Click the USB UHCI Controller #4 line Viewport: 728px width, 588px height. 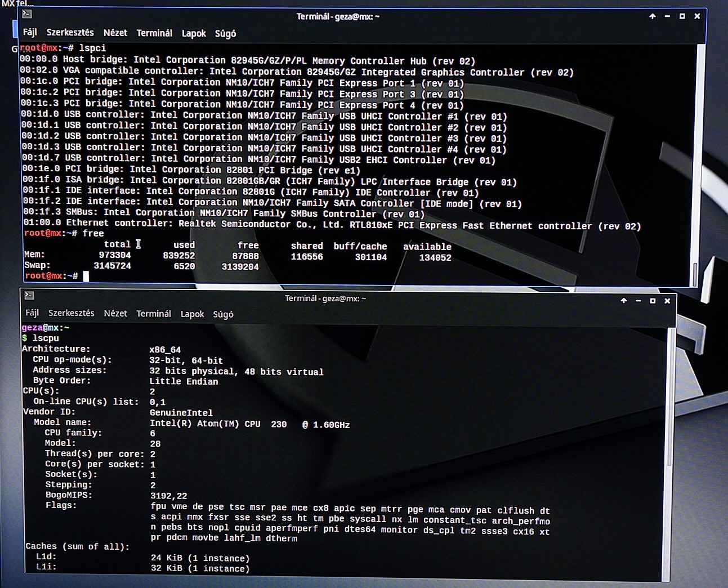pos(264,149)
